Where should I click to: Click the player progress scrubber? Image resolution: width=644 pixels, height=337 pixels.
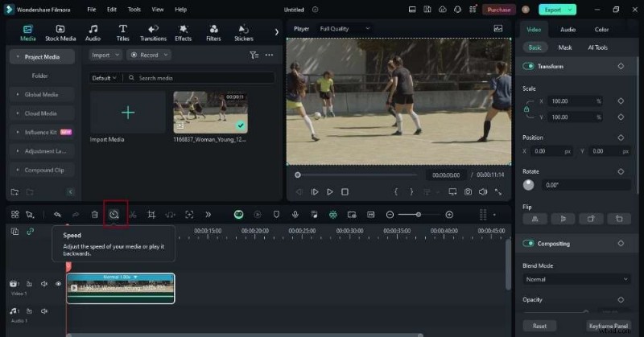tap(298, 175)
